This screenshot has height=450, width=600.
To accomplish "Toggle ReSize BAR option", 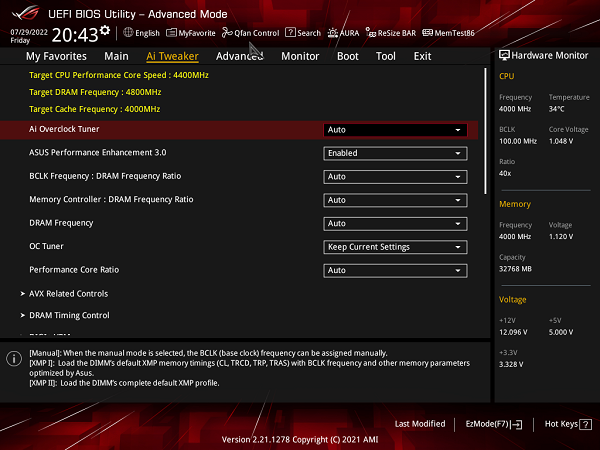I will [390, 33].
